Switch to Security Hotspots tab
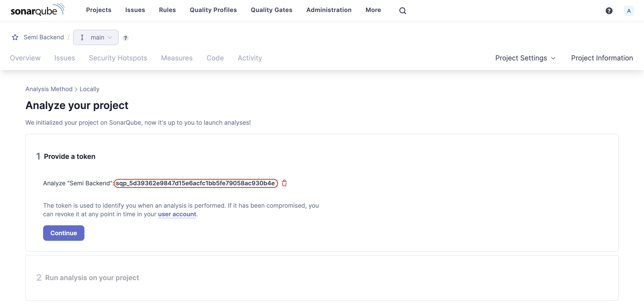The width and height of the screenshot is (644, 304). [118, 58]
